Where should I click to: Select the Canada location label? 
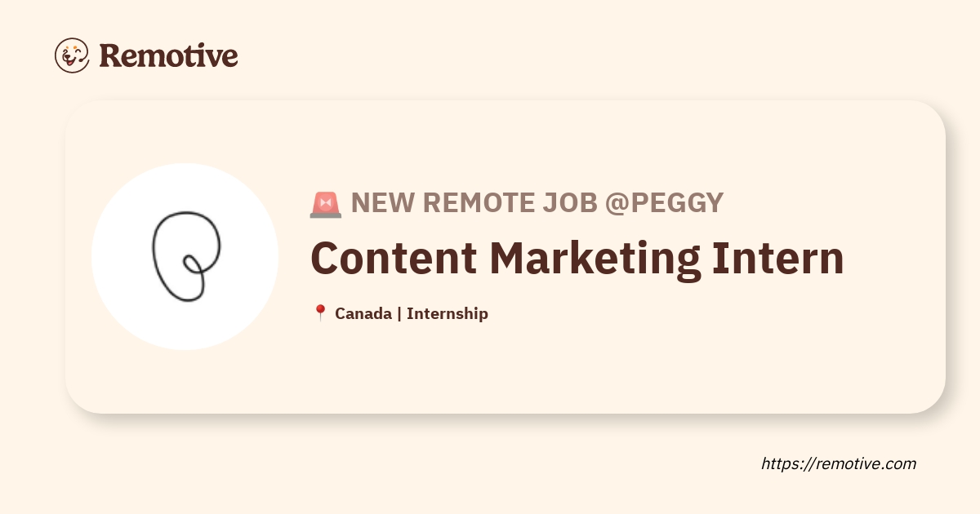[363, 313]
